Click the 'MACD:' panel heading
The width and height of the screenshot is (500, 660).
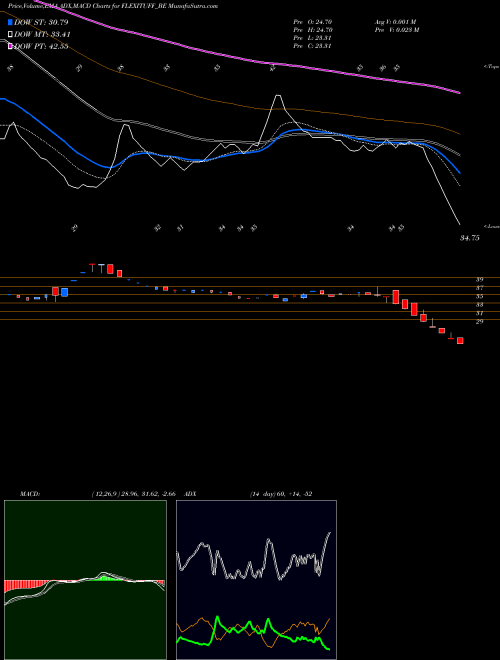click(29, 494)
